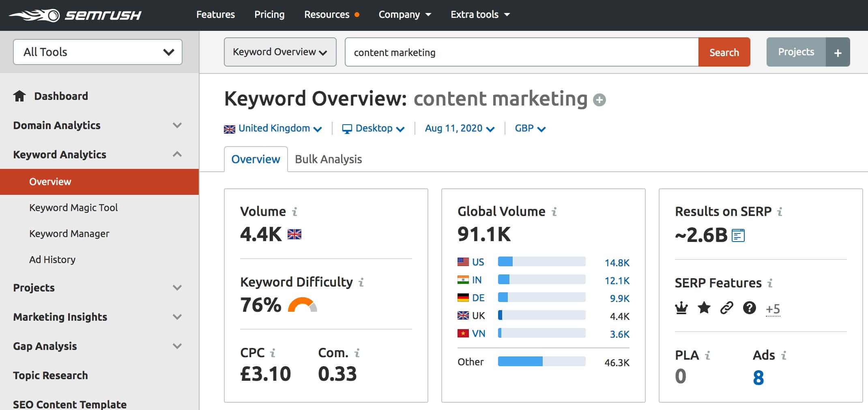Open the All Tools dropdown

pyautogui.click(x=97, y=52)
